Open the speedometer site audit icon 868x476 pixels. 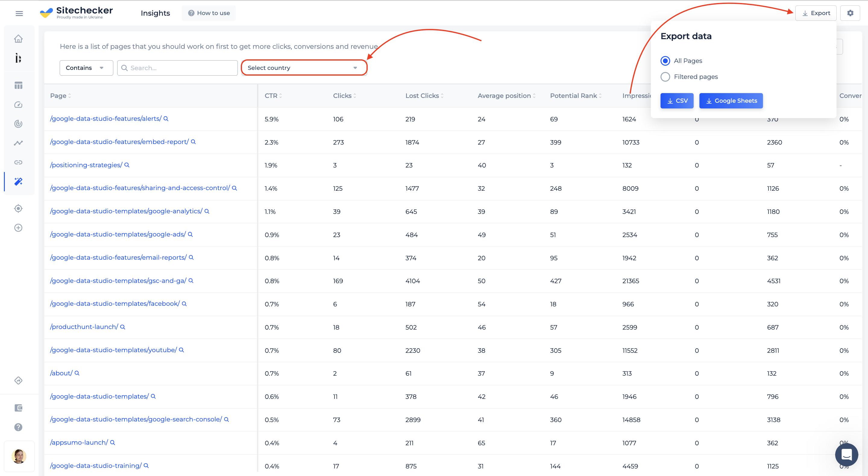point(18,105)
